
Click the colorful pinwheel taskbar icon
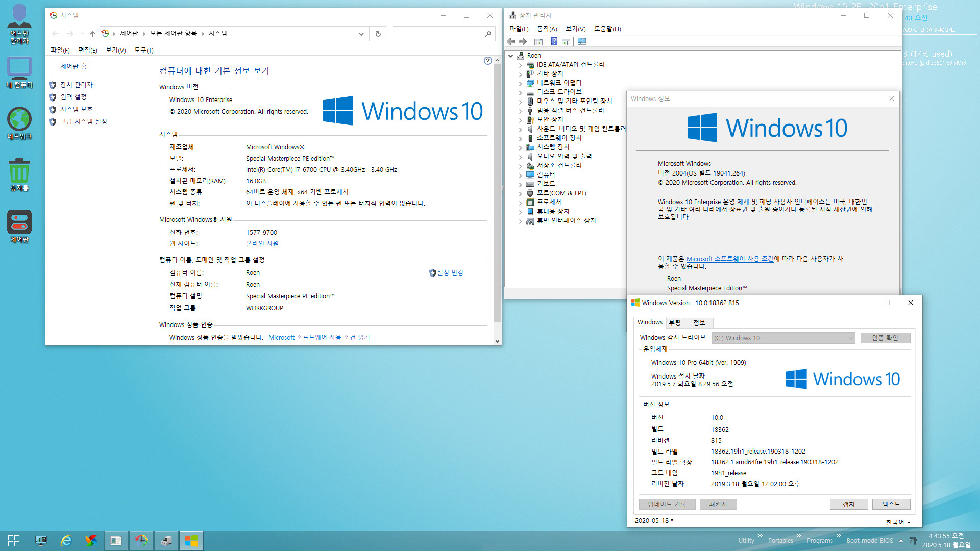91,541
